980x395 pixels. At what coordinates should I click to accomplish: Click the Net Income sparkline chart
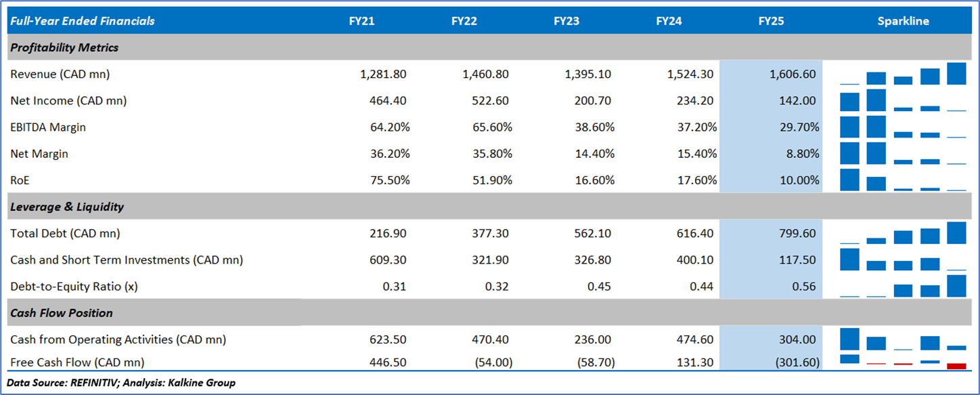click(x=903, y=101)
